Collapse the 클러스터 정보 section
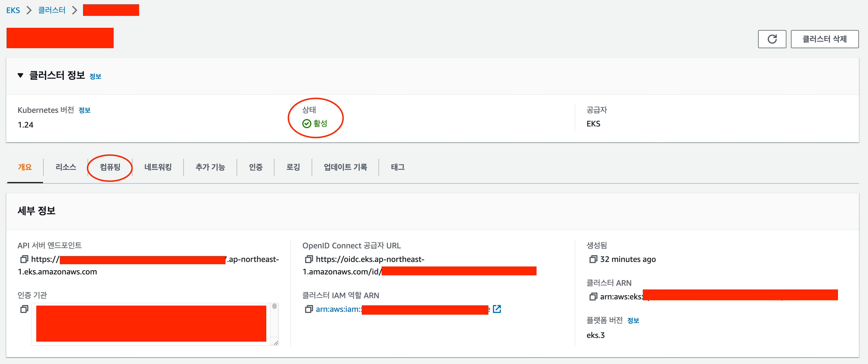This screenshot has height=364, width=868. coord(21,75)
